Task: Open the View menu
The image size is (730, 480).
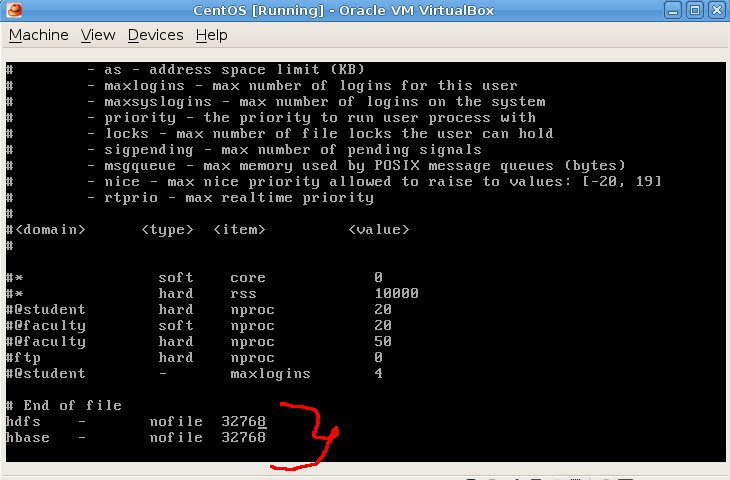Action: [x=98, y=35]
